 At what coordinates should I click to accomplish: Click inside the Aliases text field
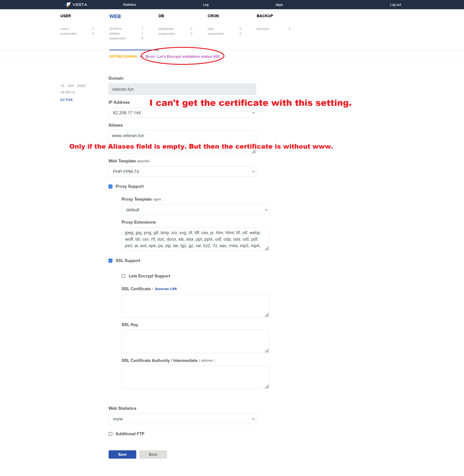(182, 138)
